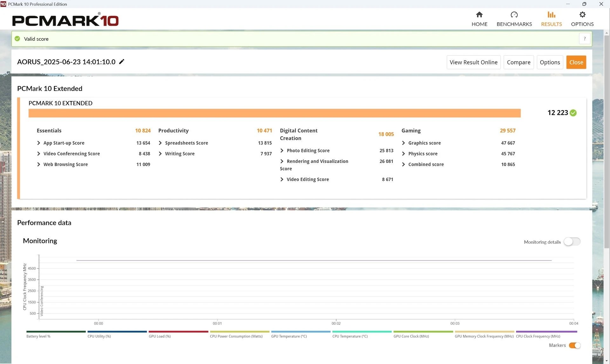The image size is (610, 364).
Task: Click the Home house icon
Action: (479, 15)
